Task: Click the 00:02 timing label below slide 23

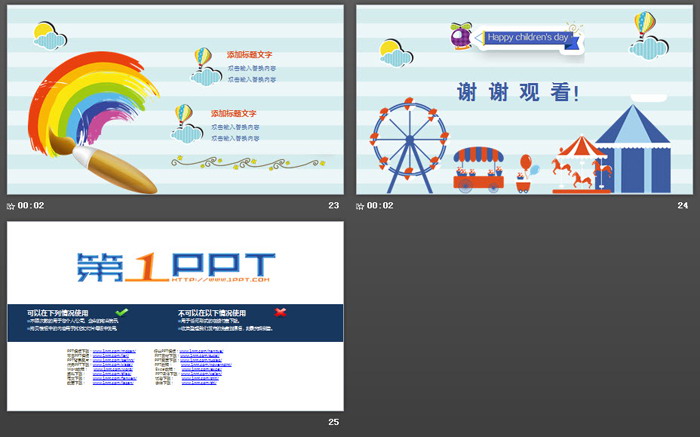Action: click(x=31, y=205)
